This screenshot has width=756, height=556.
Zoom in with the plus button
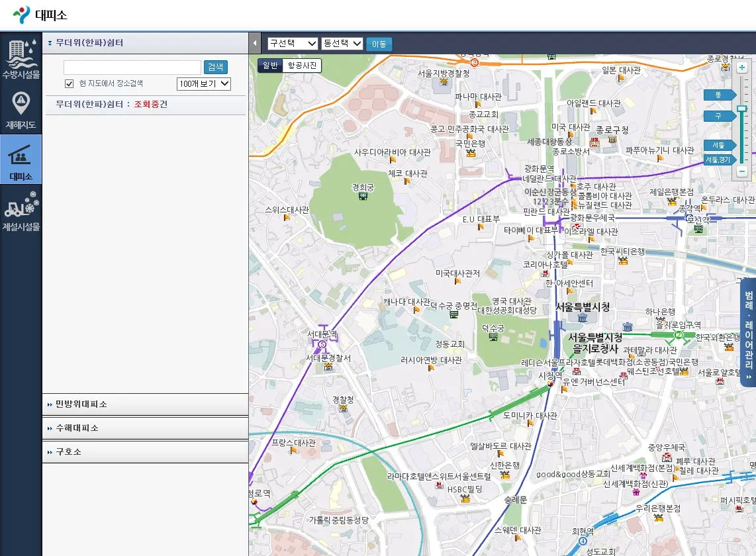coord(741,68)
